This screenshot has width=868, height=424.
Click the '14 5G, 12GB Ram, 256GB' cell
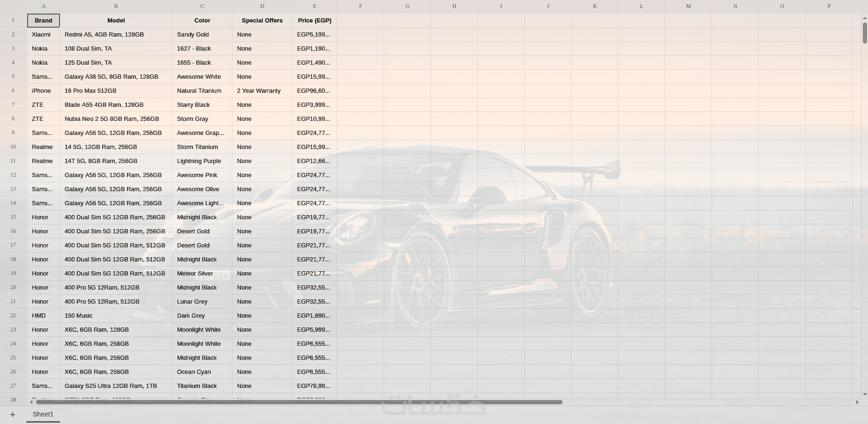(116, 147)
